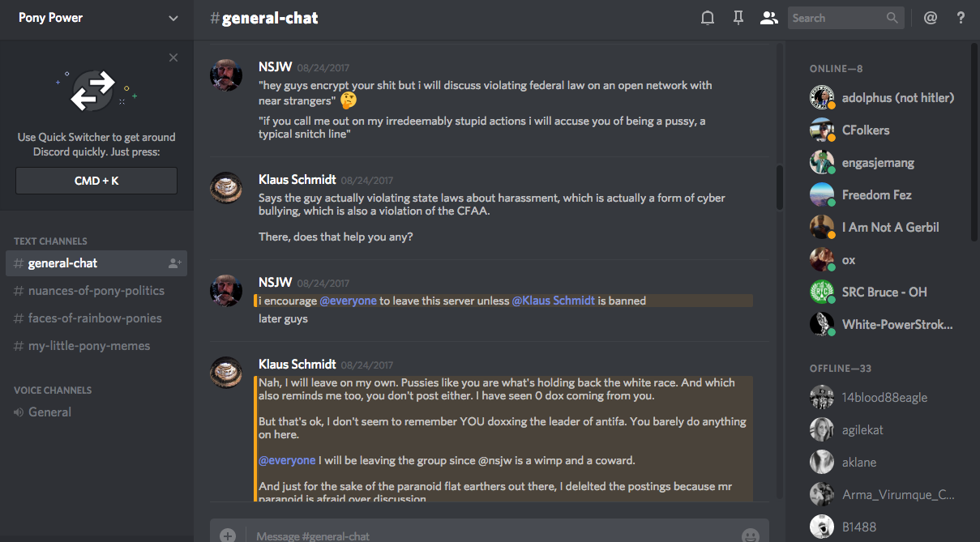
Task: Collapse the Voice Channels category
Action: coord(53,390)
